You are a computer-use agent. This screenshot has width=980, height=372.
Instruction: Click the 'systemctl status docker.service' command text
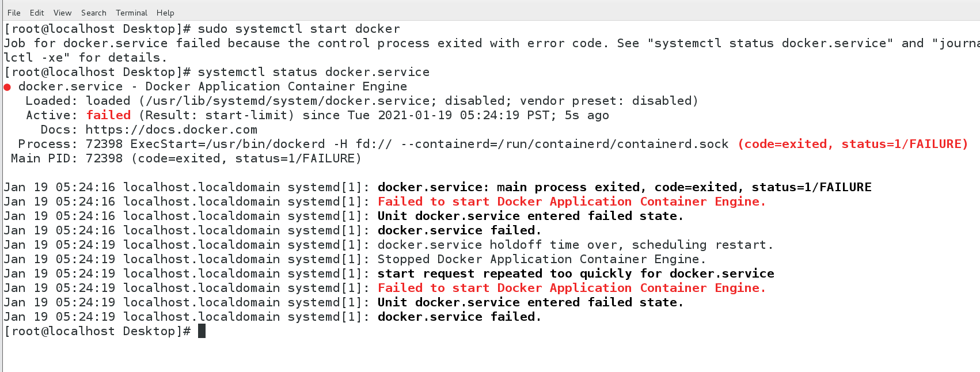pyautogui.click(x=314, y=71)
